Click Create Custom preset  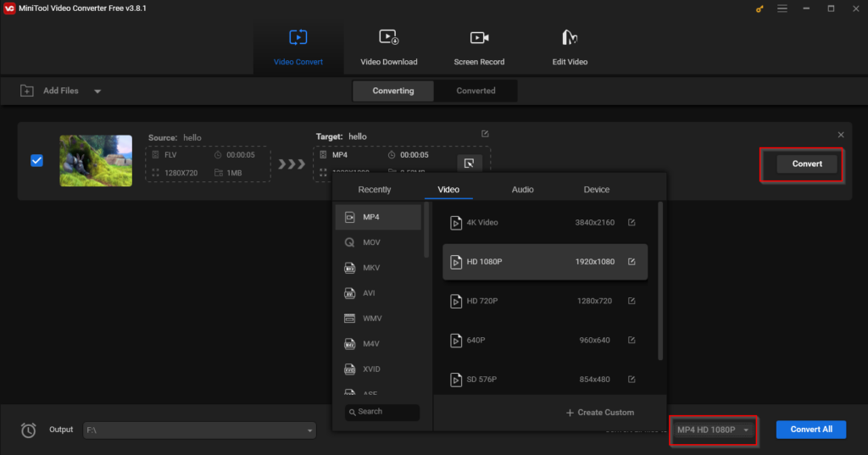600,413
